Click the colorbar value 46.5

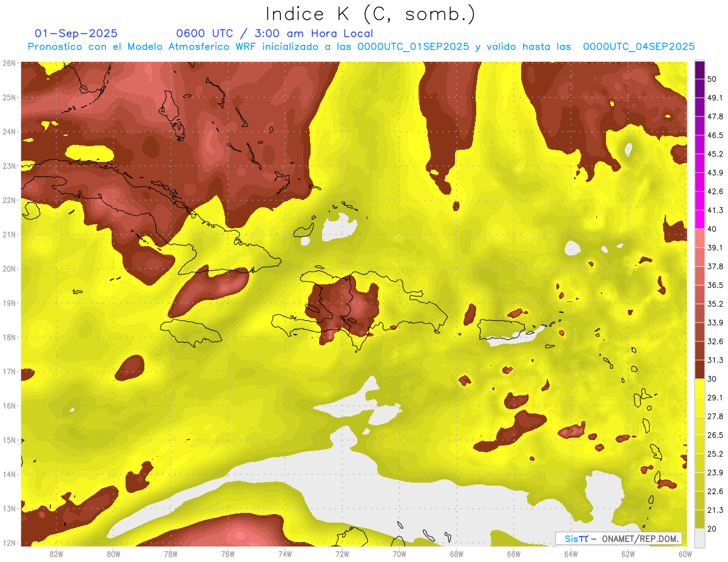click(715, 135)
